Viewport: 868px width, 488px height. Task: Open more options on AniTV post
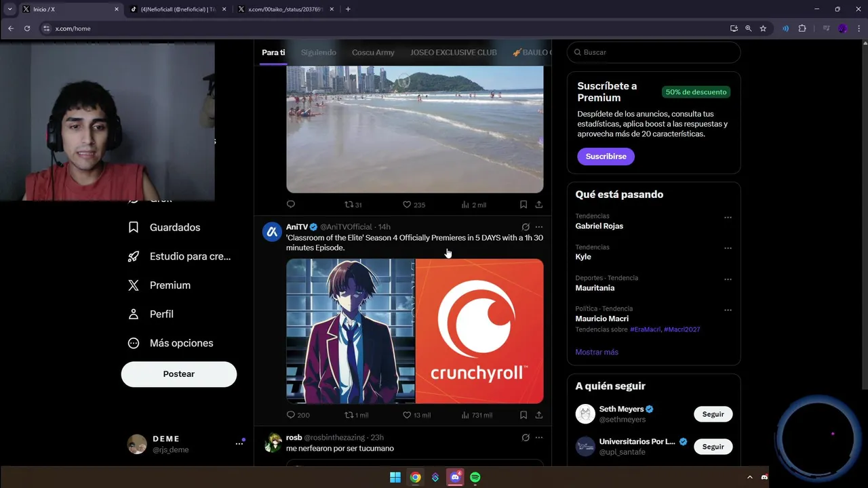point(539,227)
